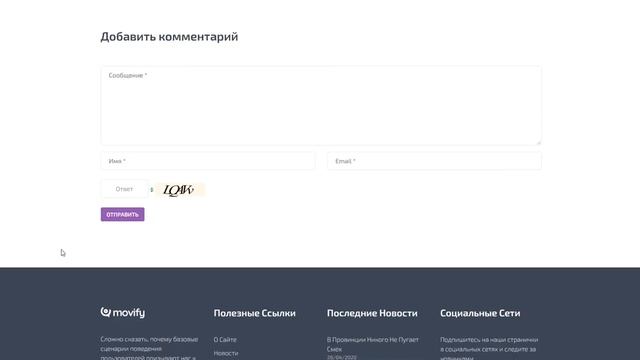The width and height of the screenshot is (640, 360).
Task: Click the Добавить комментарий heading
Action: pos(169,36)
